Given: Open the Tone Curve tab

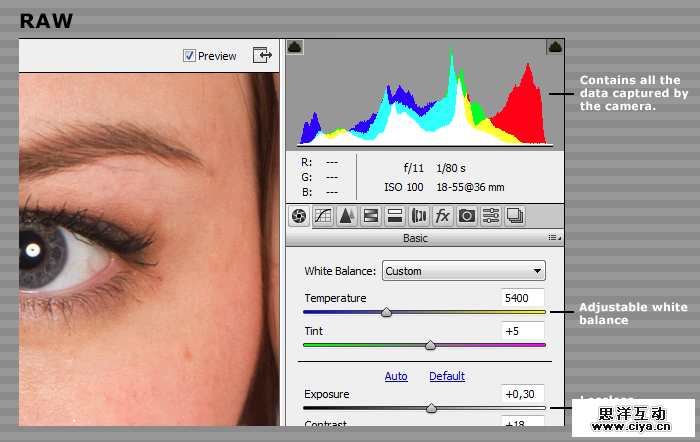Looking at the screenshot, I should [x=322, y=216].
